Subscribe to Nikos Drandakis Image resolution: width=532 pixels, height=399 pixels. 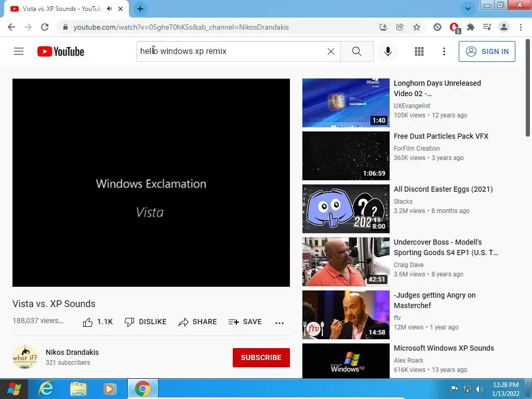click(261, 357)
